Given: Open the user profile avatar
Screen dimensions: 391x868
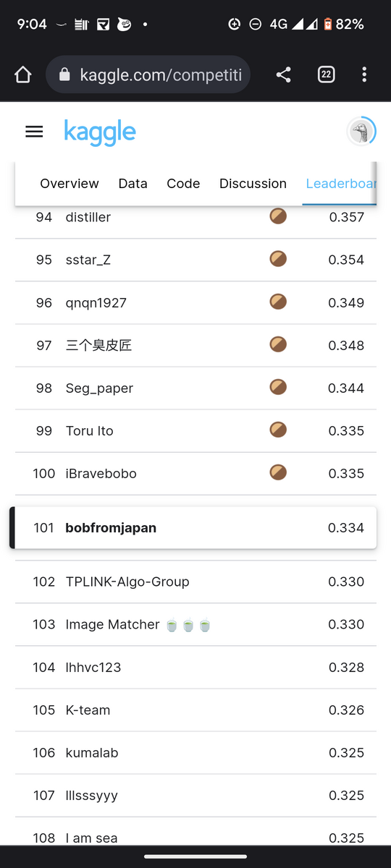Looking at the screenshot, I should click(360, 132).
